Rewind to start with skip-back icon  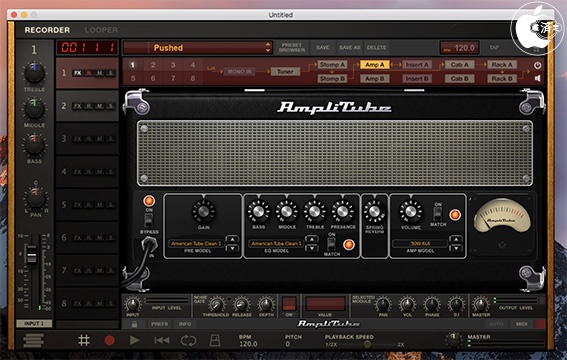tap(162, 340)
